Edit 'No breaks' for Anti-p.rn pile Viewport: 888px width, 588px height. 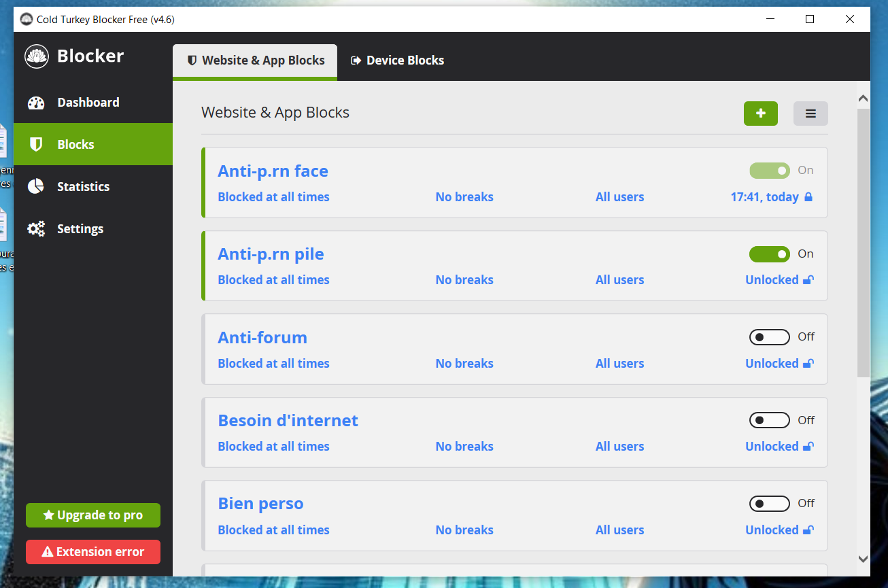coord(464,280)
